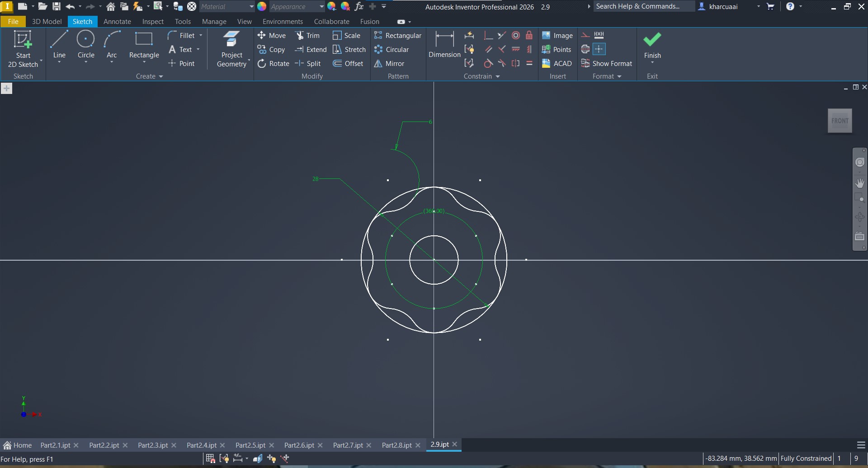
Task: Click the FRONT face of ViewCube
Action: [x=840, y=121]
